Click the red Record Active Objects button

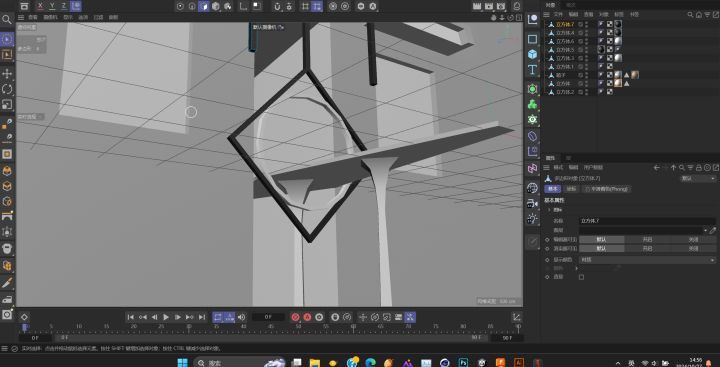(295, 317)
